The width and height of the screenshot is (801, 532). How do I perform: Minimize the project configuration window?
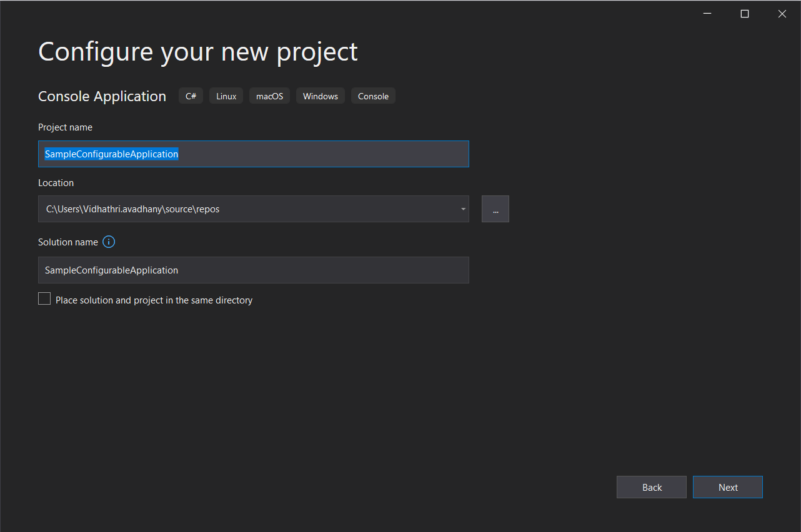tap(707, 14)
